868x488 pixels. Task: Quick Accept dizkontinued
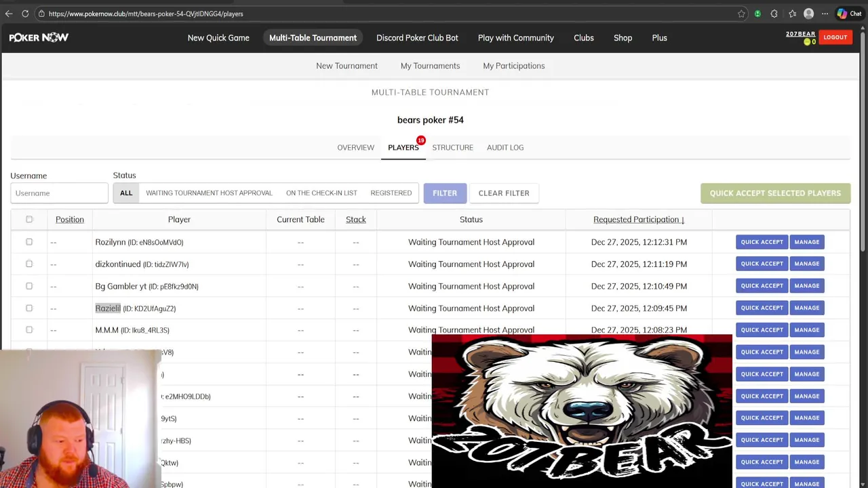pyautogui.click(x=762, y=264)
